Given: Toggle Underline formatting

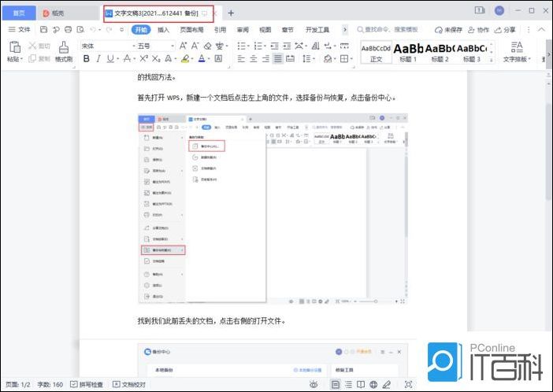Looking at the screenshot, I should pyautogui.click(x=110, y=58).
